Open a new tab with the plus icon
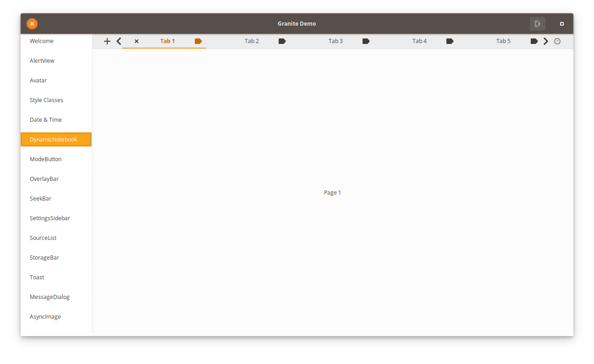Image resolution: width=594 pixels, height=364 pixels. [x=107, y=41]
